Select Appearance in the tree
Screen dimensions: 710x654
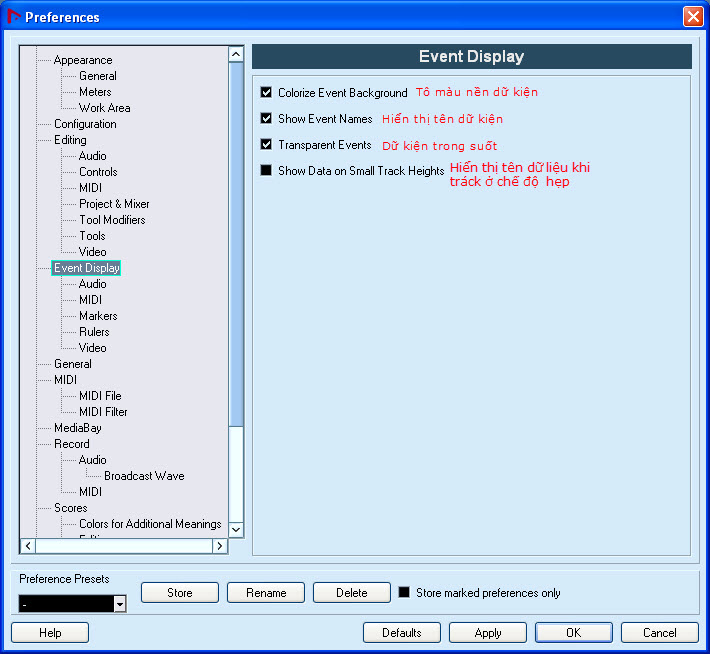[83, 60]
